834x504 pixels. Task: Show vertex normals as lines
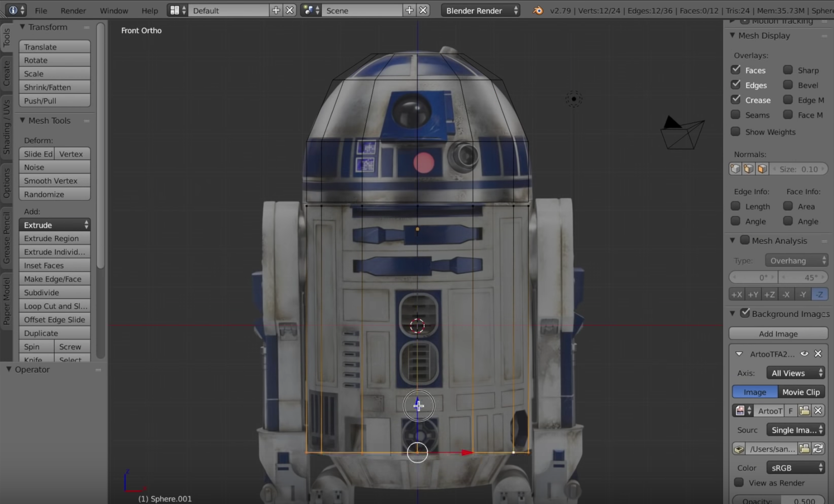735,169
